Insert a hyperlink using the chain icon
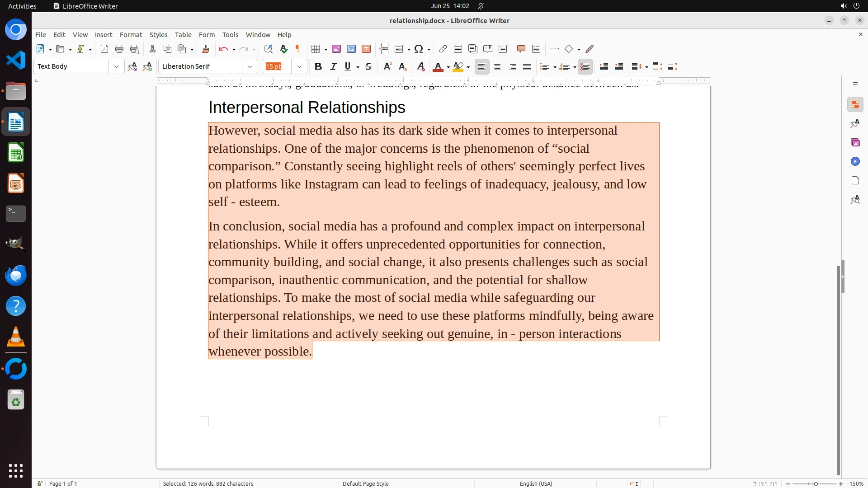868x488 pixels. [x=443, y=49]
